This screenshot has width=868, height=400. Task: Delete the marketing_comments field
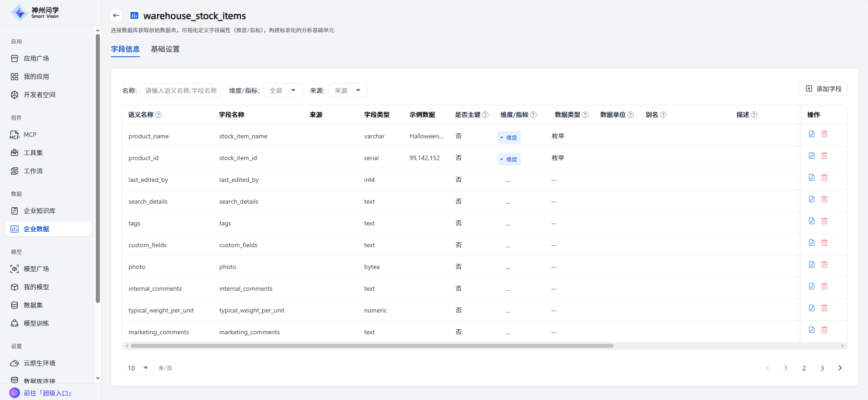[824, 330]
